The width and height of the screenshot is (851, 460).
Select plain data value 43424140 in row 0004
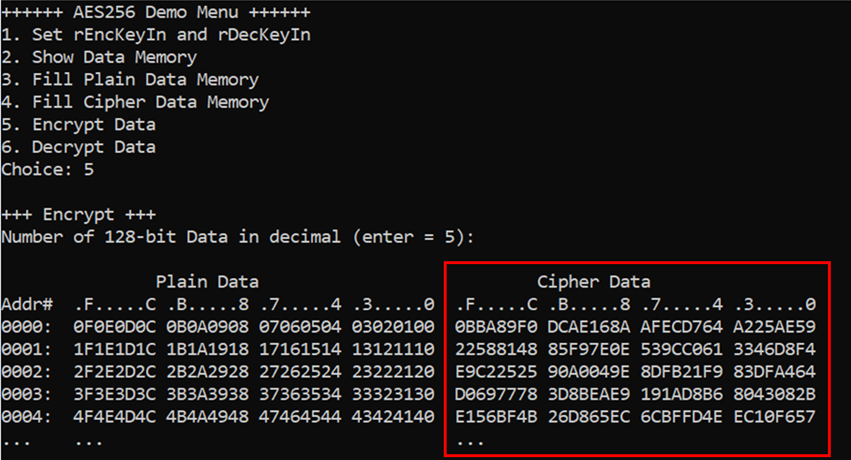393,417
